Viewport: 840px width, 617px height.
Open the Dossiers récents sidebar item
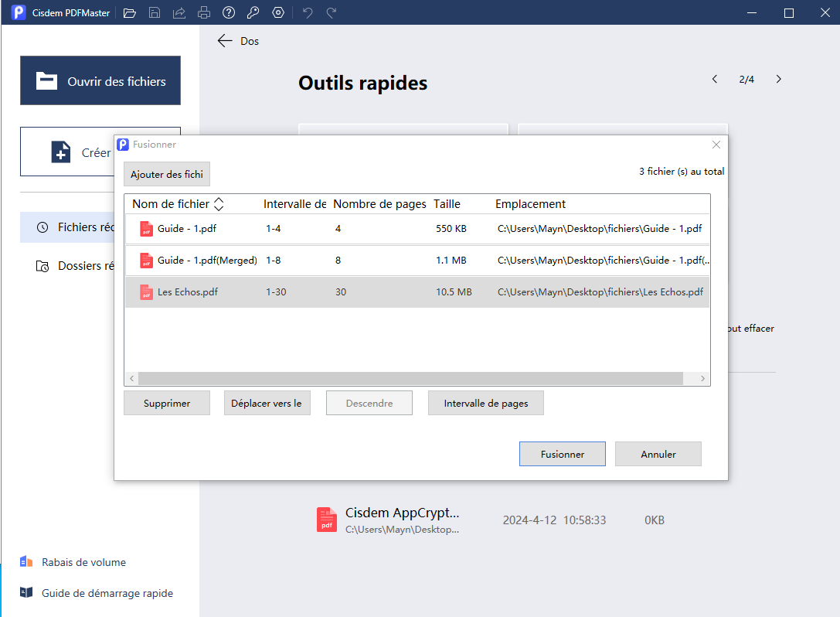[67, 266]
